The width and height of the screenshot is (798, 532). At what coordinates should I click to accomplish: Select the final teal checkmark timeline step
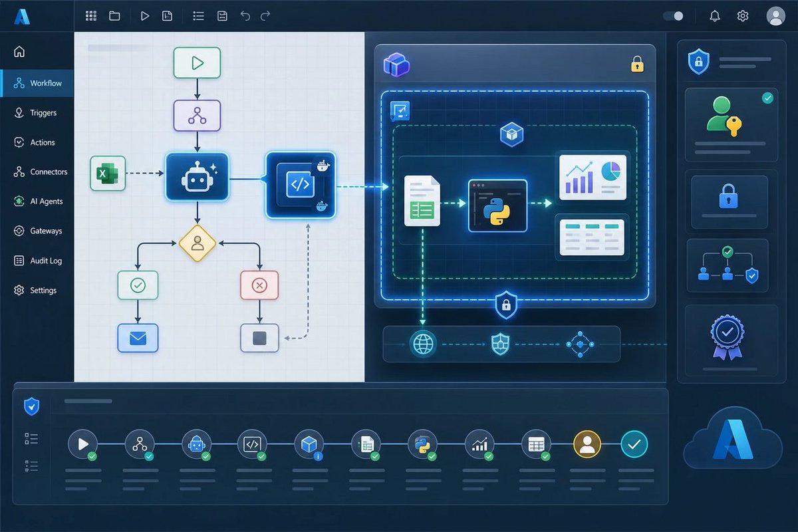coord(634,444)
